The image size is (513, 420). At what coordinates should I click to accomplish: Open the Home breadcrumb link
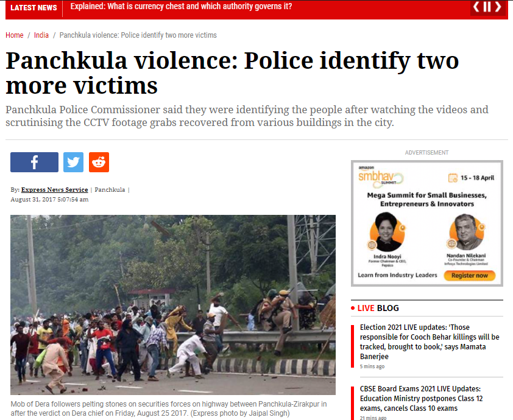coord(15,35)
